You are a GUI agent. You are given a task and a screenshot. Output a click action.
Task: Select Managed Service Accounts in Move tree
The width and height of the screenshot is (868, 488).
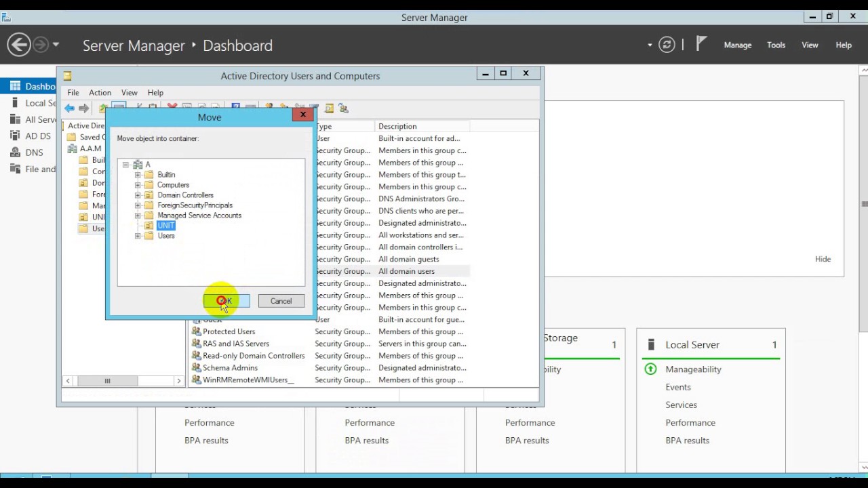(x=199, y=215)
